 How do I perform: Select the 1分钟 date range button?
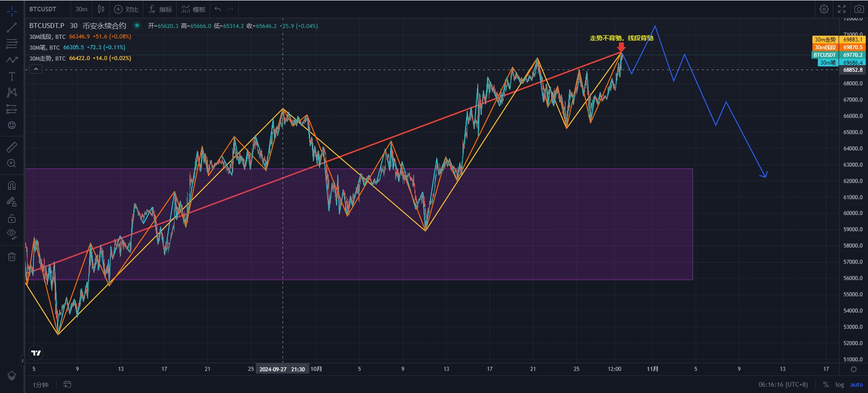coord(40,385)
